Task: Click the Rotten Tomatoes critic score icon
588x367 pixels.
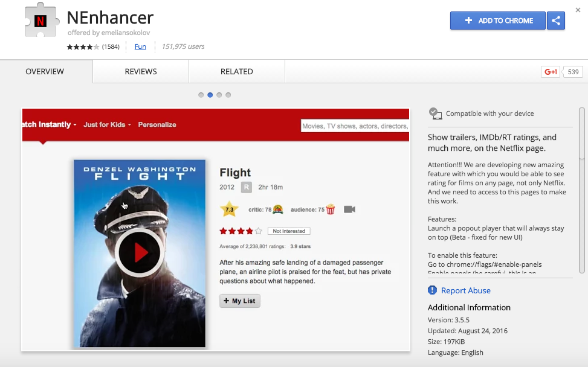Action: (x=278, y=209)
